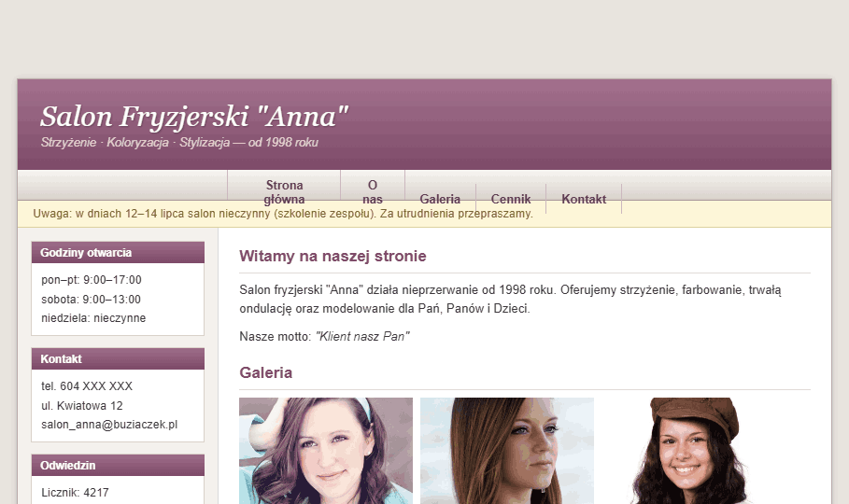
Task: Click the Kontakt sidebar panel header
Action: point(118,359)
